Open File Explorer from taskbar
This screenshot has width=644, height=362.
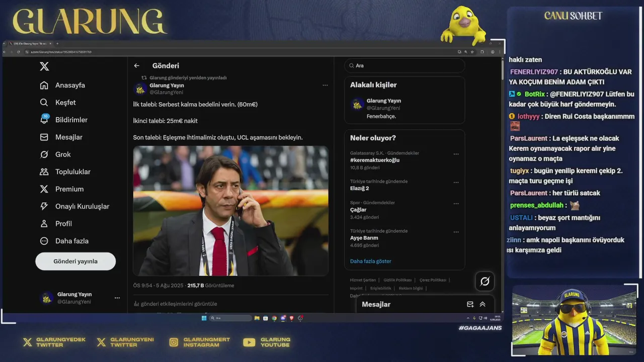point(257,318)
